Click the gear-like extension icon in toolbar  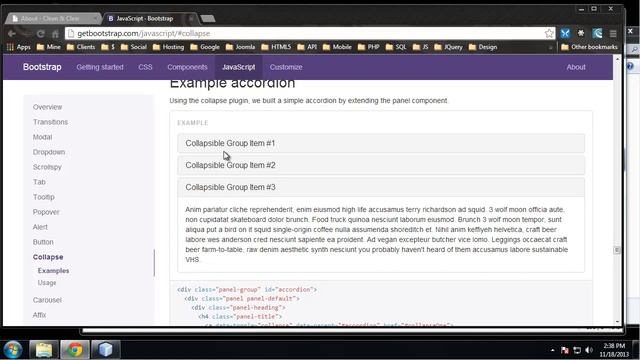point(581,33)
